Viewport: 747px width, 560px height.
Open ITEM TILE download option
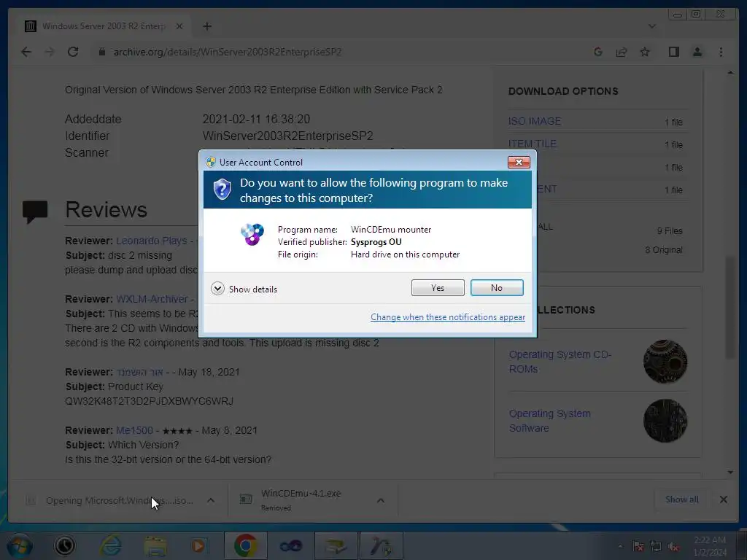tap(532, 144)
